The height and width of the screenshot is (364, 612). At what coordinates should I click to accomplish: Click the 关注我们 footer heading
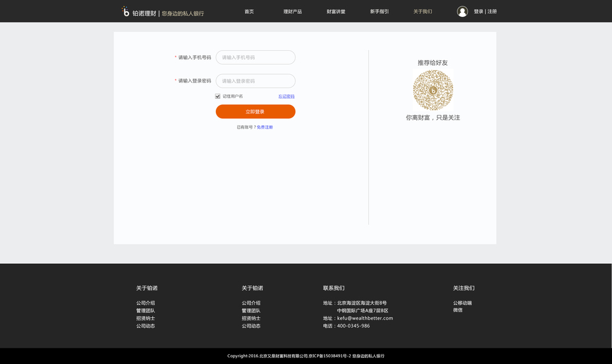click(463, 288)
